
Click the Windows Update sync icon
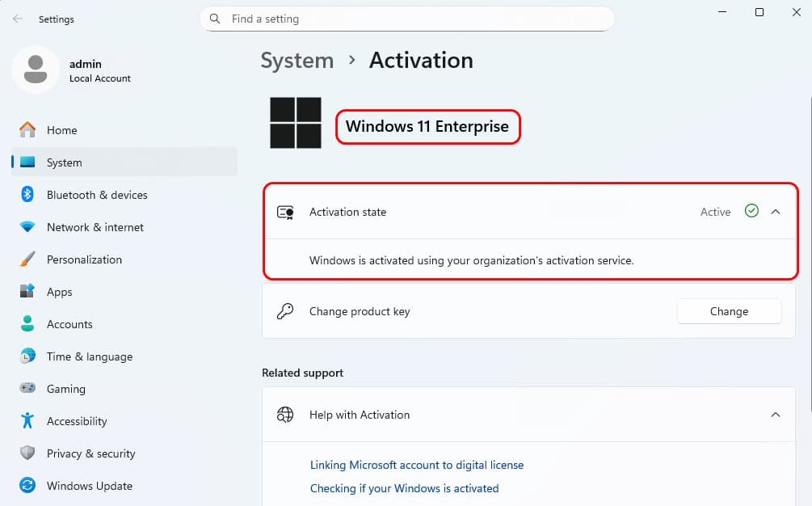pyautogui.click(x=27, y=485)
